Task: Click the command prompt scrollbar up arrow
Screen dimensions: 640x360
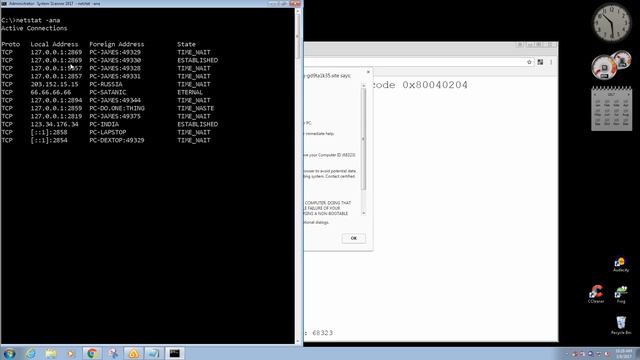Action: coord(298,11)
